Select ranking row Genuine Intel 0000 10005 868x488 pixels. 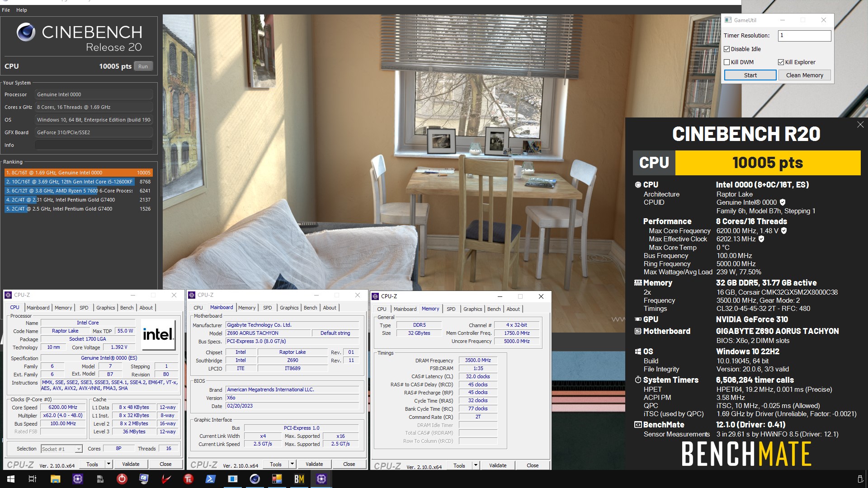tap(78, 173)
